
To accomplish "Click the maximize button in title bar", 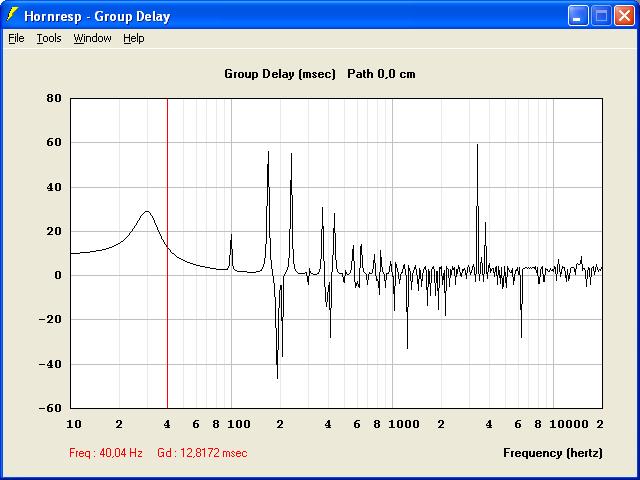I will [601, 16].
